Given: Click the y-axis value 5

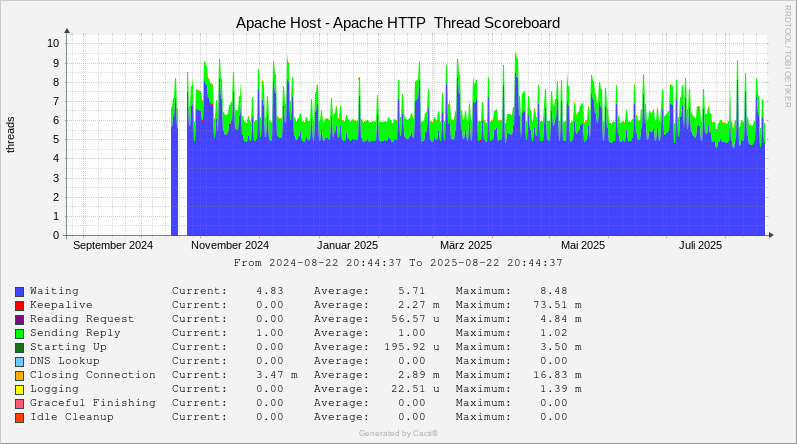Looking at the screenshot, I should click(56, 139).
